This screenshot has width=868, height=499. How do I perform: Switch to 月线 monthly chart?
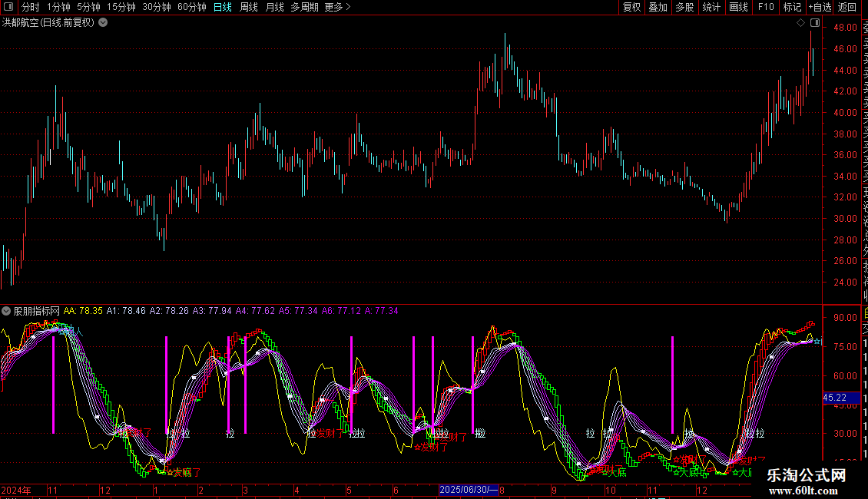[x=274, y=7]
